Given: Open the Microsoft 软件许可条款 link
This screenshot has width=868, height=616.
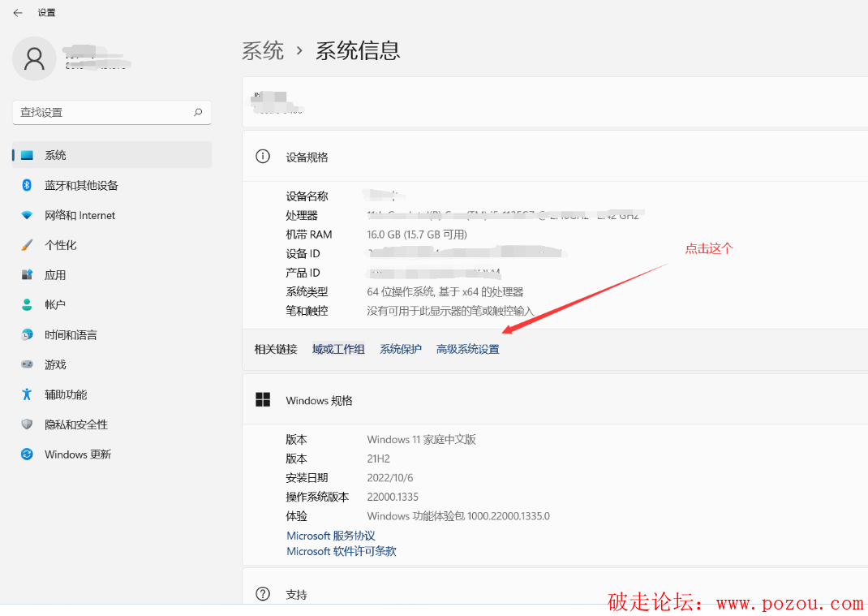Looking at the screenshot, I should tap(342, 551).
